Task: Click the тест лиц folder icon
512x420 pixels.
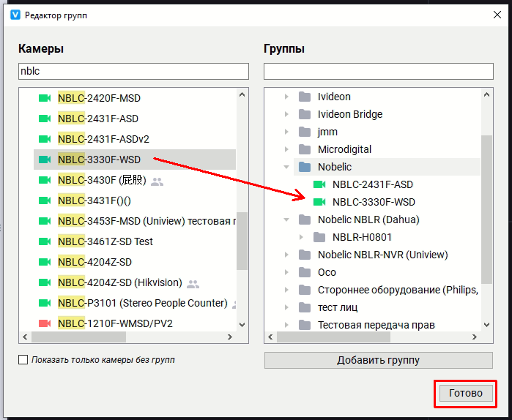Action: [305, 307]
